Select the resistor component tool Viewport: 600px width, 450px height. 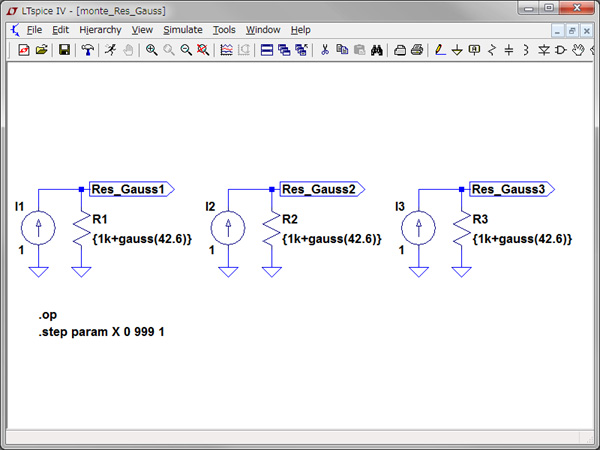pos(491,50)
